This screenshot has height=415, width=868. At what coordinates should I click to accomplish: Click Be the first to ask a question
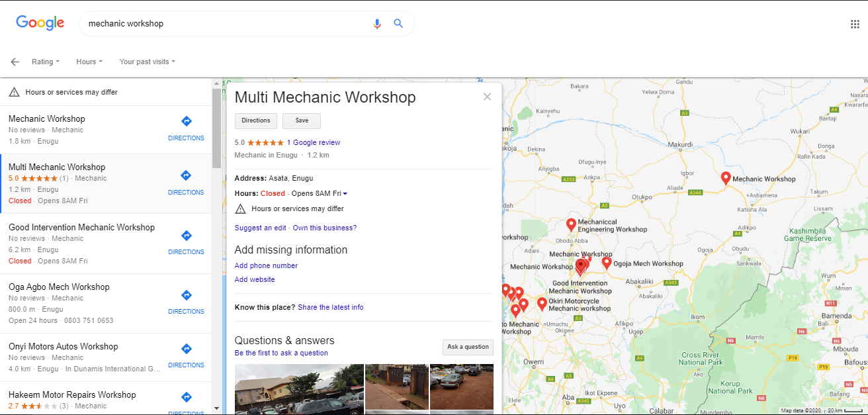click(281, 353)
